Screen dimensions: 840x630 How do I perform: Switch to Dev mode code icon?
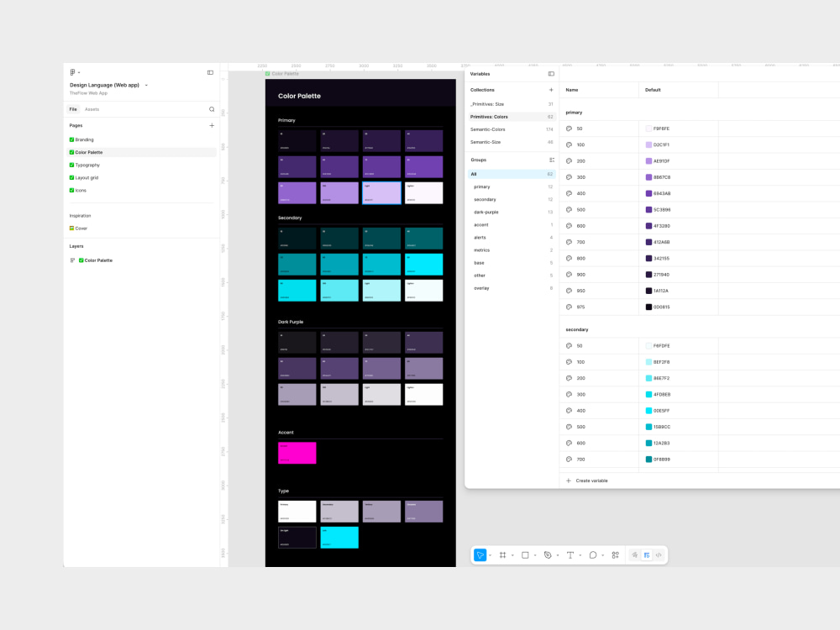pos(659,555)
